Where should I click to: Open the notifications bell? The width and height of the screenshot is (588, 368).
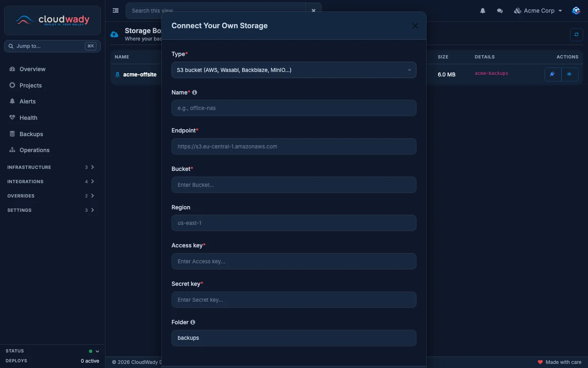click(483, 11)
